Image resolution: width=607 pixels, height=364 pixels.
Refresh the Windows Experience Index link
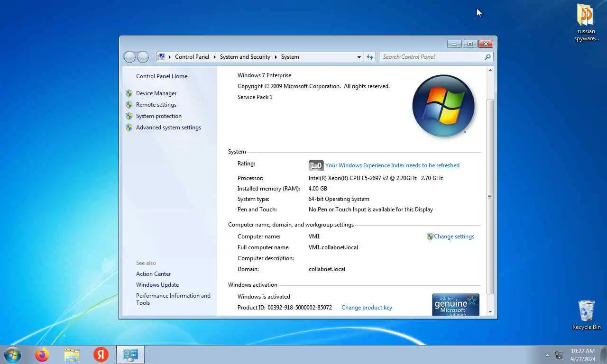[392, 165]
